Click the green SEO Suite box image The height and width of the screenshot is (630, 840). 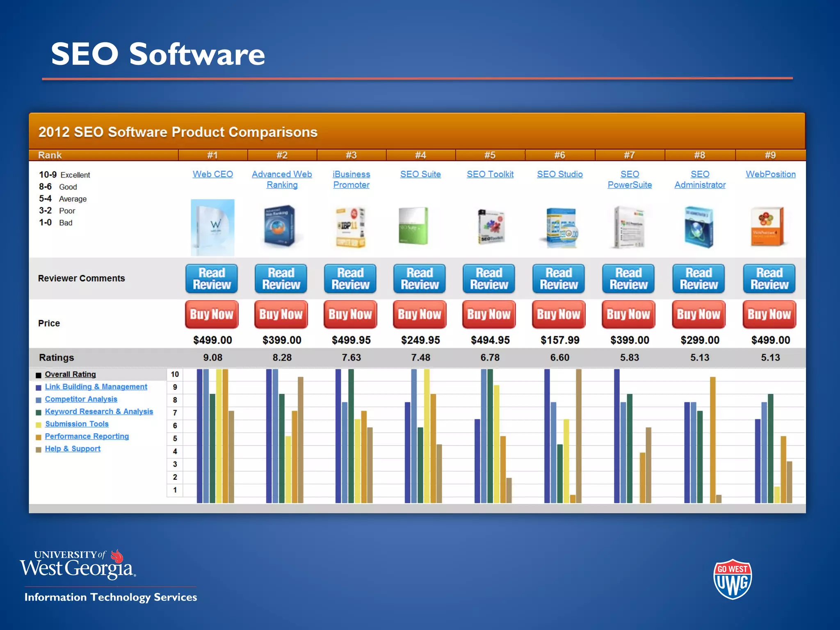(413, 226)
